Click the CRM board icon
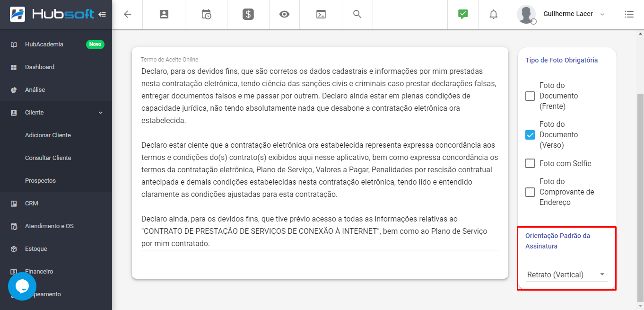This screenshot has width=644, height=310. pyautogui.click(x=14, y=204)
